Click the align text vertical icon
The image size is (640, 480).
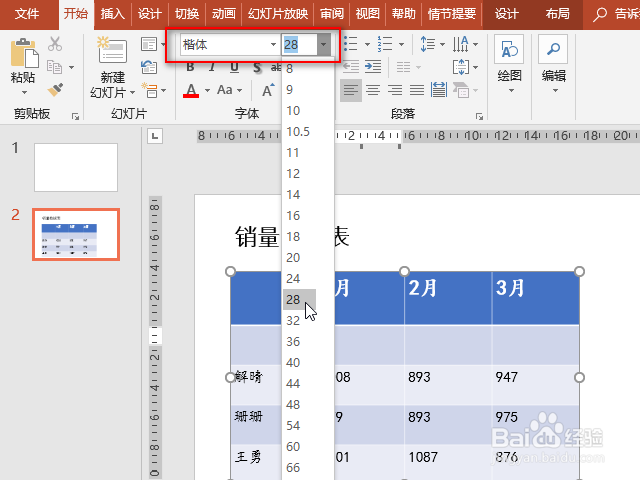point(461,67)
